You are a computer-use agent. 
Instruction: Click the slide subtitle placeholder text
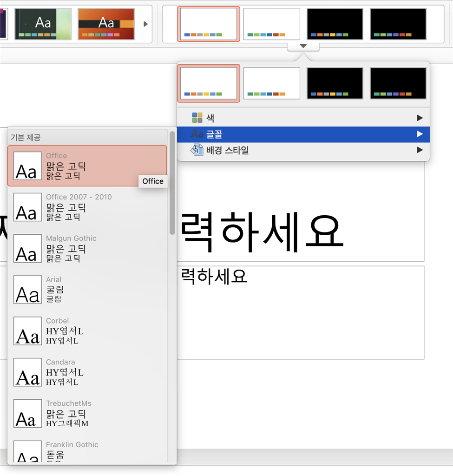tap(214, 276)
